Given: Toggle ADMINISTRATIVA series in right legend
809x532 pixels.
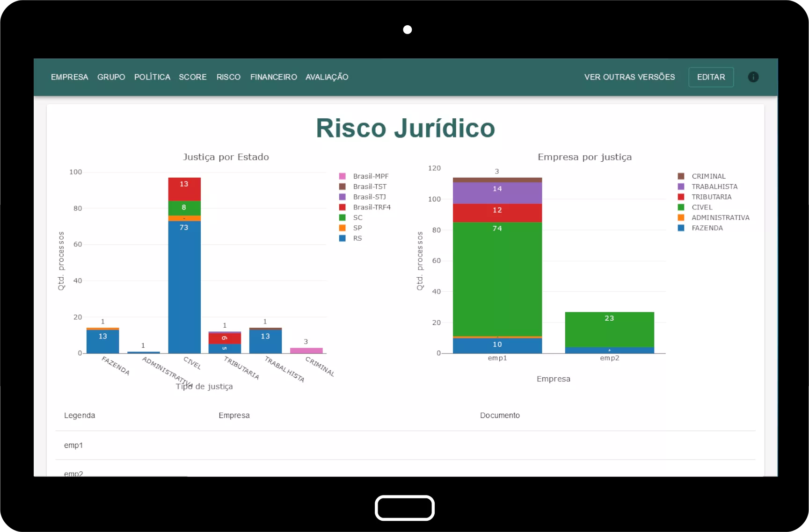Looking at the screenshot, I should click(714, 217).
